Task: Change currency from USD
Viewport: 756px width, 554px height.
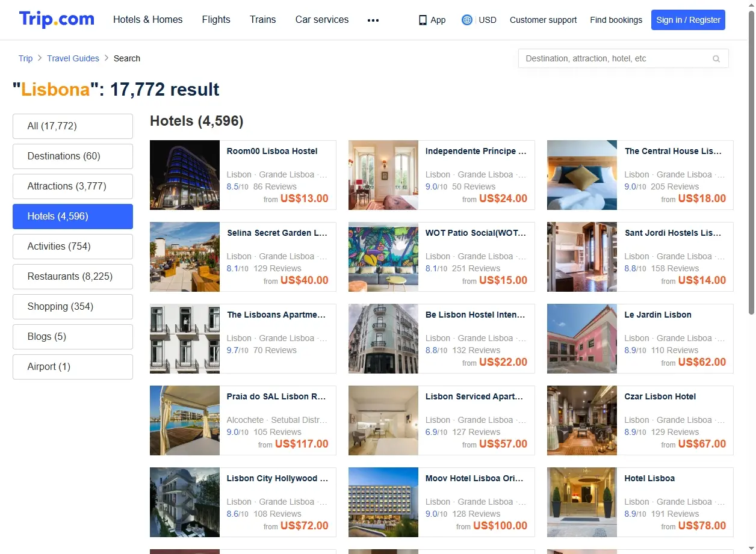Action: (488, 20)
